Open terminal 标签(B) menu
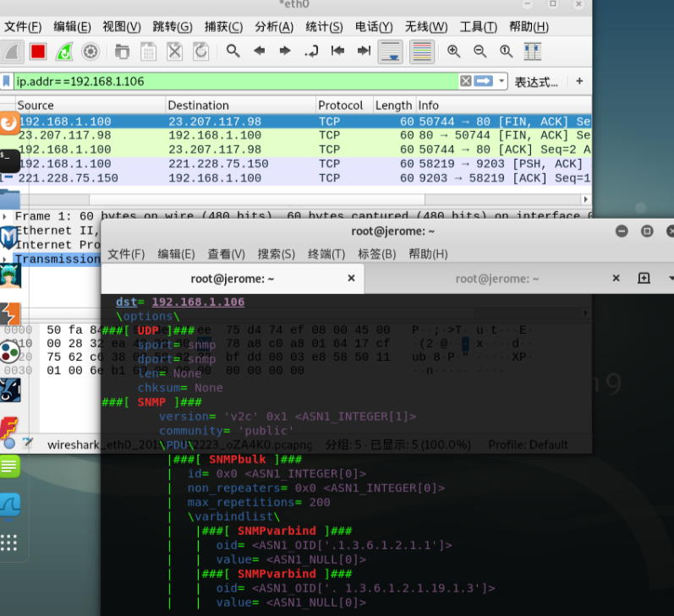Image resolution: width=674 pixels, height=616 pixels. click(x=377, y=254)
